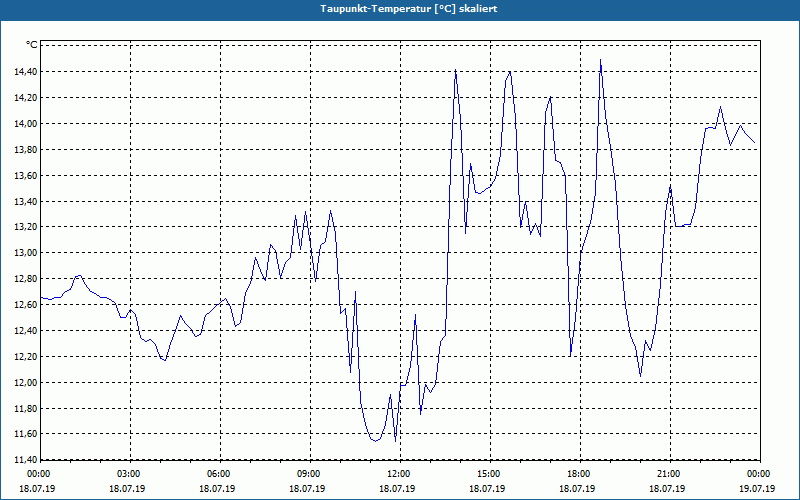Click the 21:00 x-axis label
The width and height of the screenshot is (800, 500).
tap(667, 474)
